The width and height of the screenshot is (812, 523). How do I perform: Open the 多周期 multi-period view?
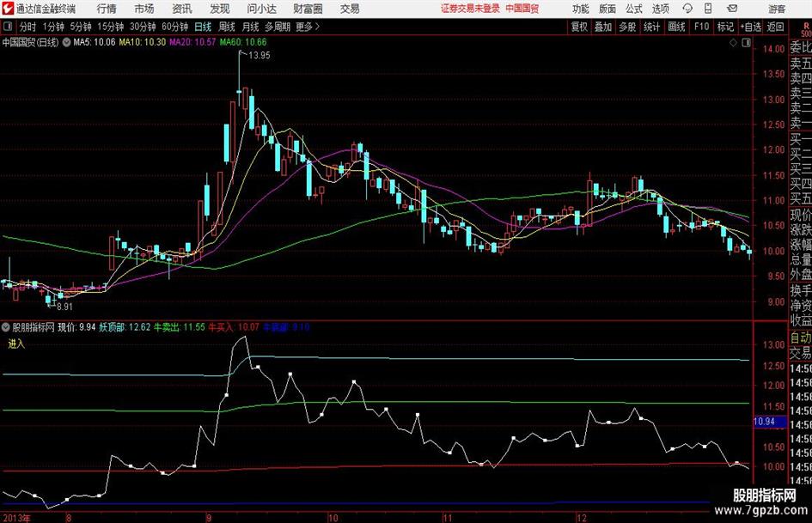pyautogui.click(x=278, y=27)
